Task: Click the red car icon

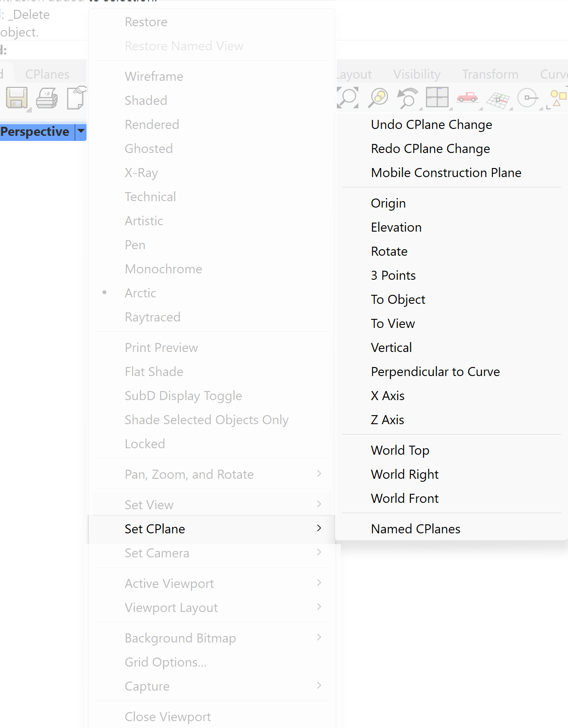Action: tap(467, 98)
